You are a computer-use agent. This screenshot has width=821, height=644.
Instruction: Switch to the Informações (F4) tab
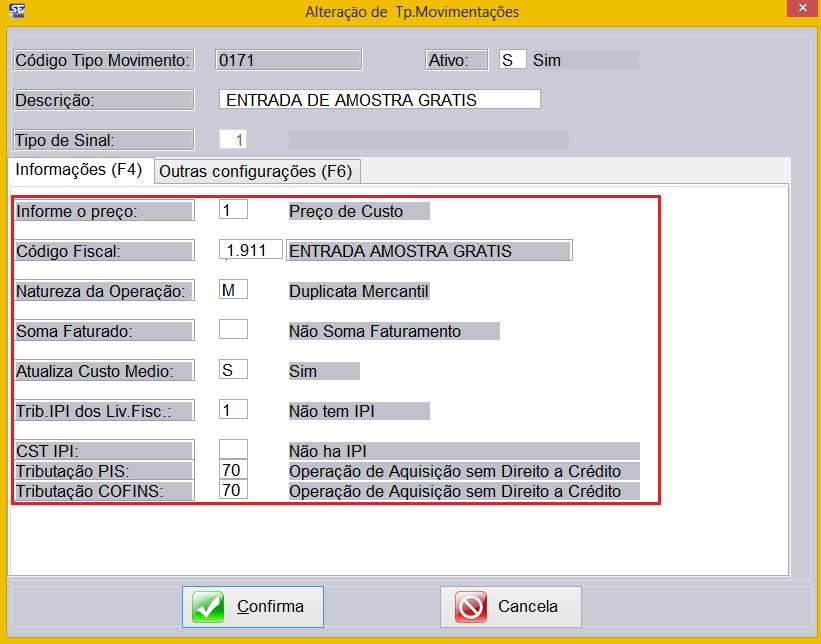pos(80,170)
